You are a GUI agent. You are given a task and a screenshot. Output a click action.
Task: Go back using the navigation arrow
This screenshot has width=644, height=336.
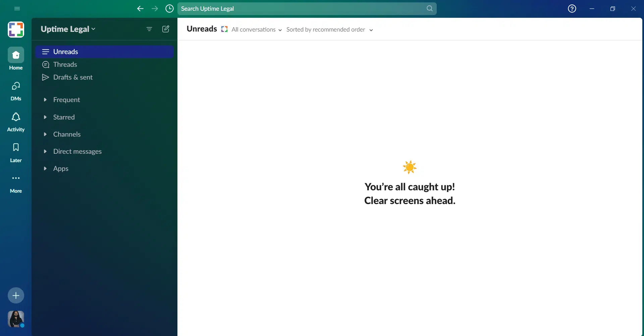tap(140, 8)
